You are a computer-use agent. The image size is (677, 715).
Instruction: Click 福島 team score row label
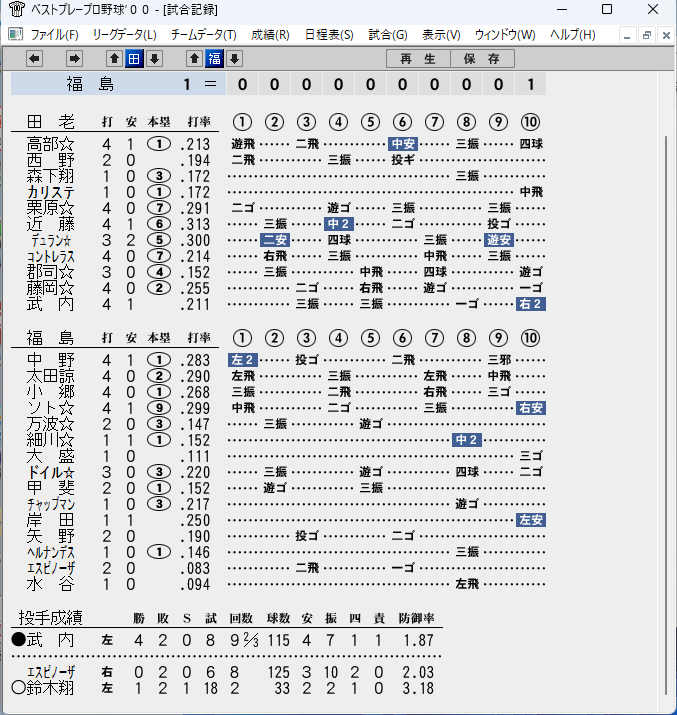90,84
